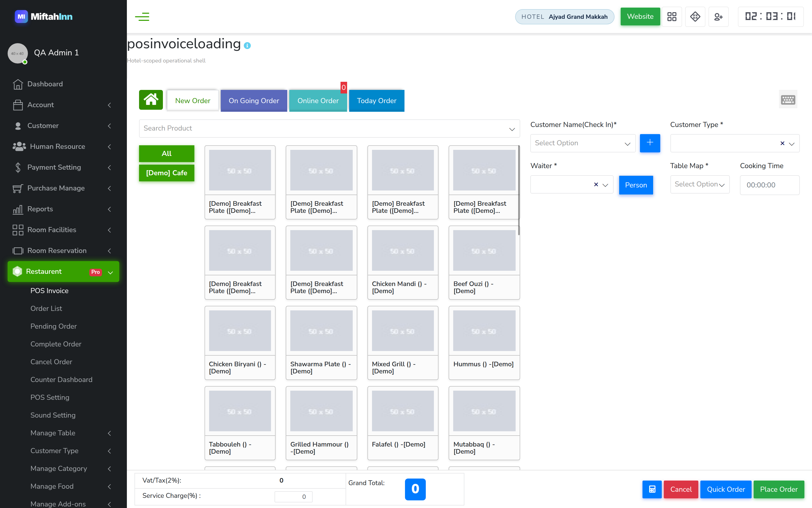This screenshot has width=812, height=508.
Task: Open the Customer Type dropdown
Action: coord(735,144)
